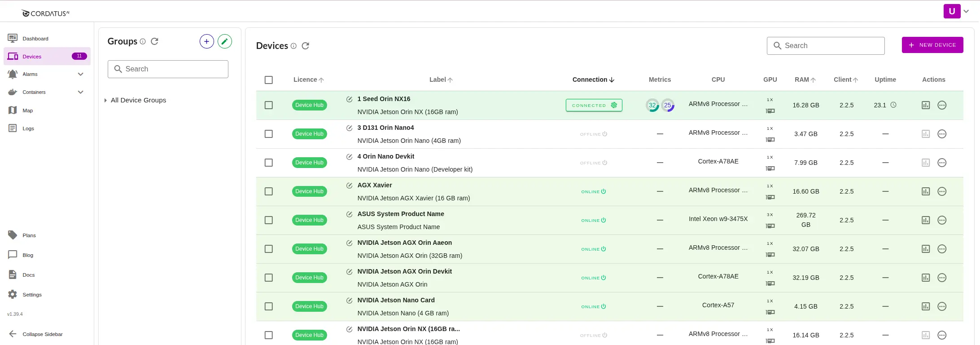The height and width of the screenshot is (345, 980).
Task: Click the CONNECTED button for Seed Orin NX16
Action: (x=594, y=105)
